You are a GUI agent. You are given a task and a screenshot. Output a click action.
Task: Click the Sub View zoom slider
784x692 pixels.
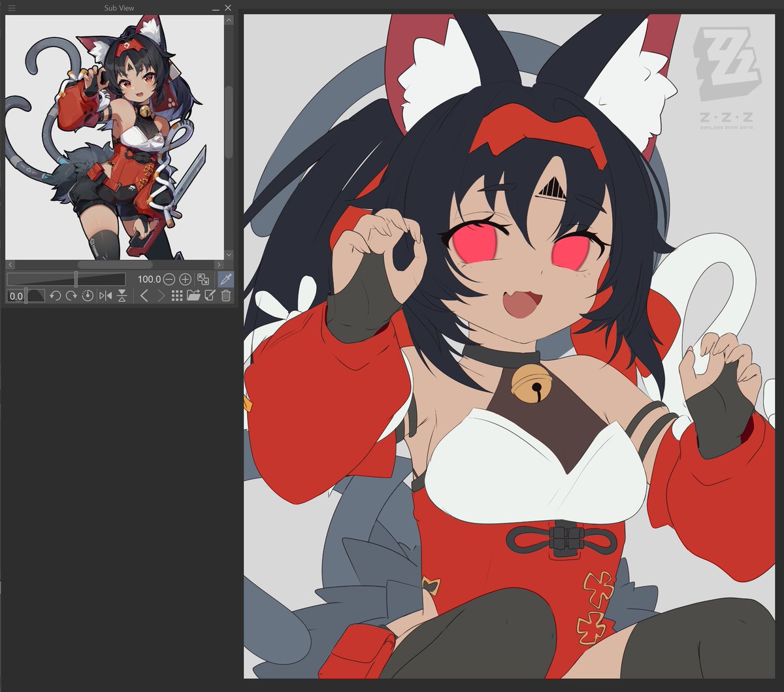point(66,279)
